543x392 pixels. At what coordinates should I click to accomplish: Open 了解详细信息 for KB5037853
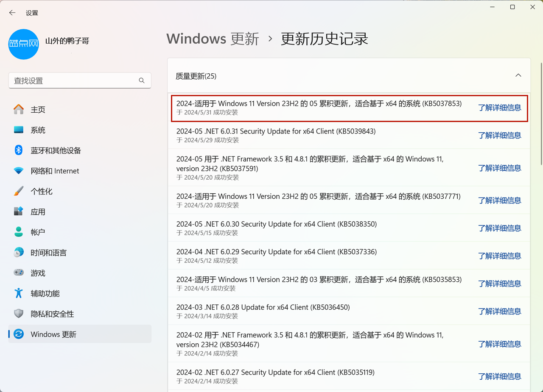(x=499, y=108)
